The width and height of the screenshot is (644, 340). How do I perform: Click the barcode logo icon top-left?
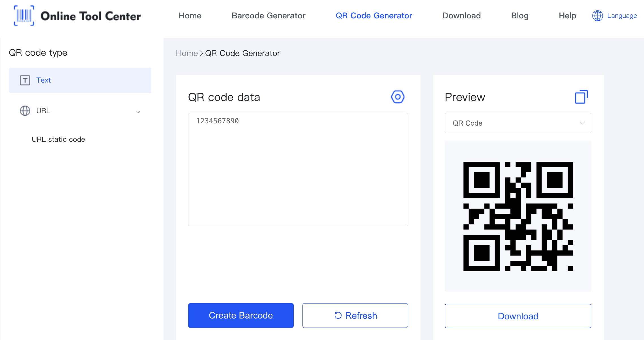pos(24,16)
